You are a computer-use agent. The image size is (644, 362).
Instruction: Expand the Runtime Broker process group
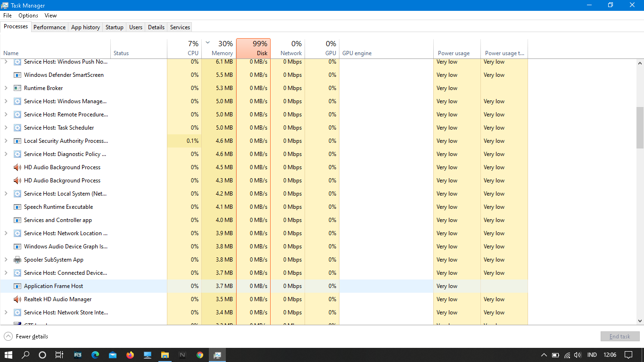tap(6, 88)
